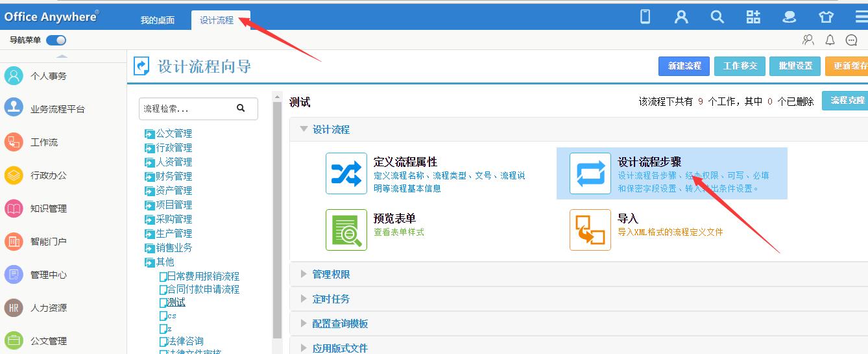Click the flow tree vertical scrollbar
Screen dimensions: 868x354
coord(278,221)
